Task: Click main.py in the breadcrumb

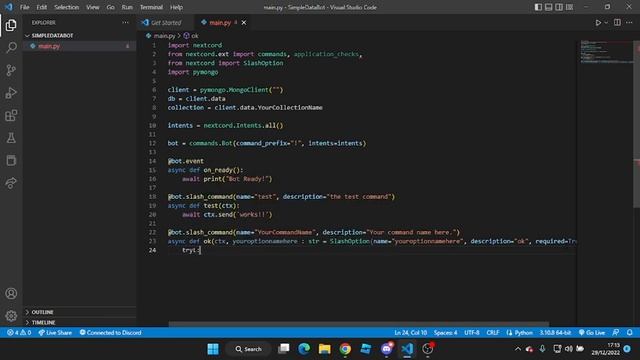Action: [164, 36]
